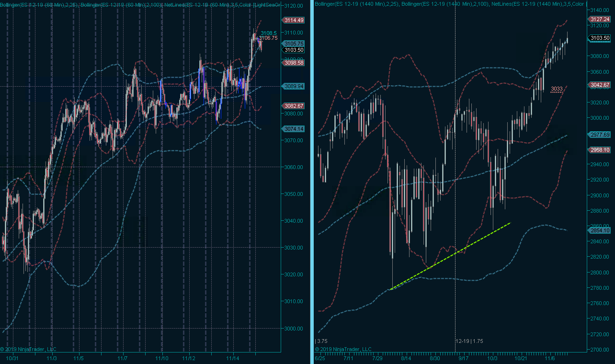Viewport: 615px width, 364px height.
Task: Click the 3103.50 marker on the 60 Min chart
Action: pyautogui.click(x=294, y=50)
